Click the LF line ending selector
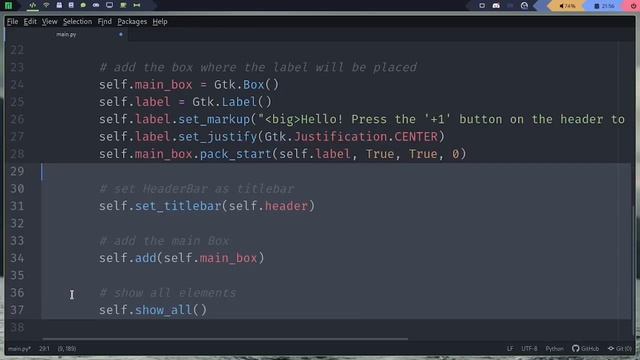This screenshot has width=640, height=360. [510, 348]
